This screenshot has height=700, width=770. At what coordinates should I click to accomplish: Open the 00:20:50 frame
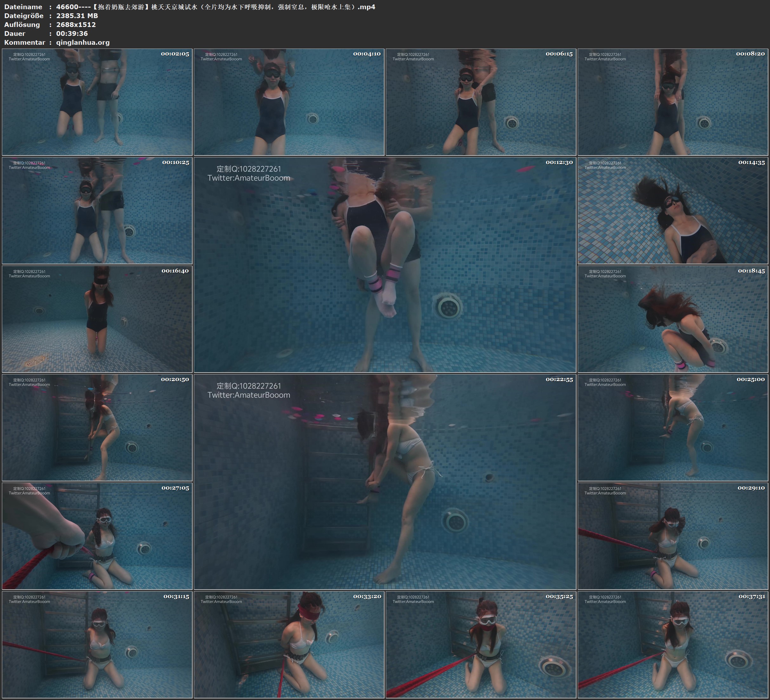click(97, 427)
